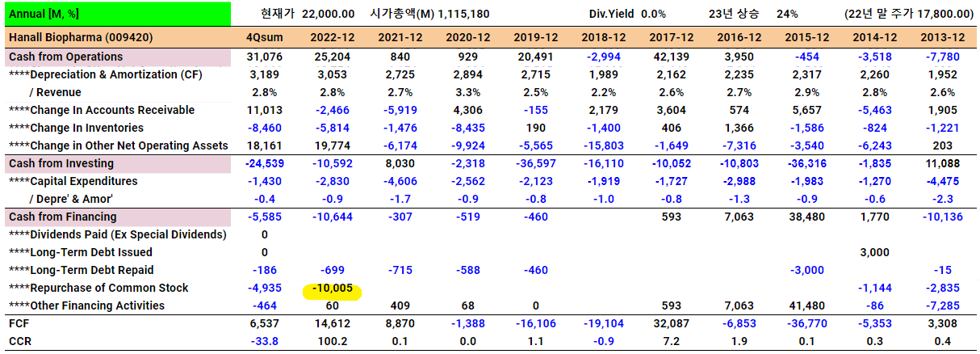980x354 pixels.
Task: Select Long-Term Debt Repaid 2015-12 value -3,000
Action: click(806, 270)
